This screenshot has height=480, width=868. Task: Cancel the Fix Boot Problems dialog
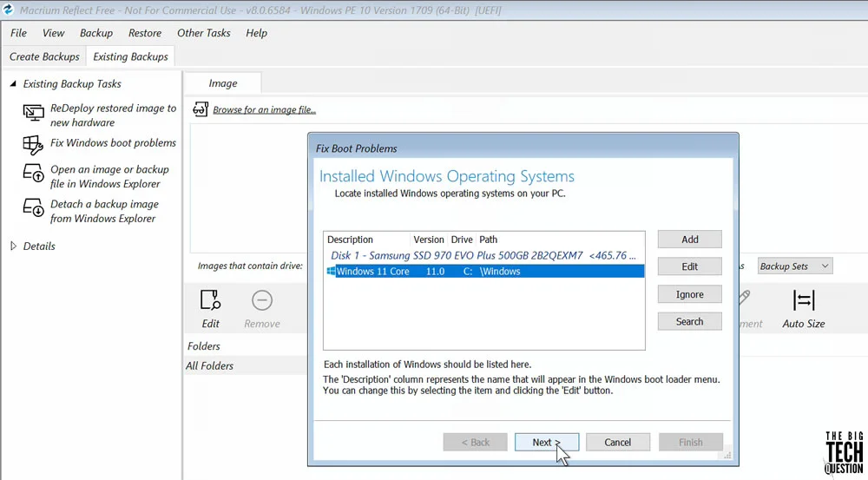(618, 442)
